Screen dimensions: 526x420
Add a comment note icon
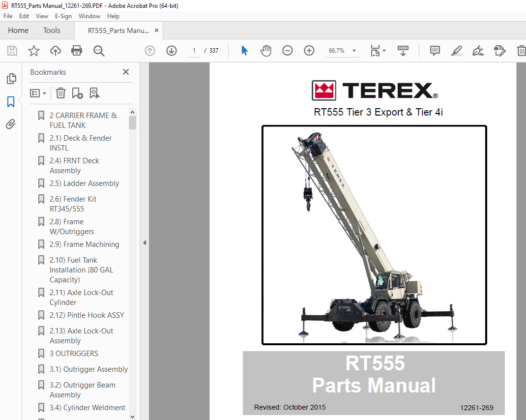point(435,51)
